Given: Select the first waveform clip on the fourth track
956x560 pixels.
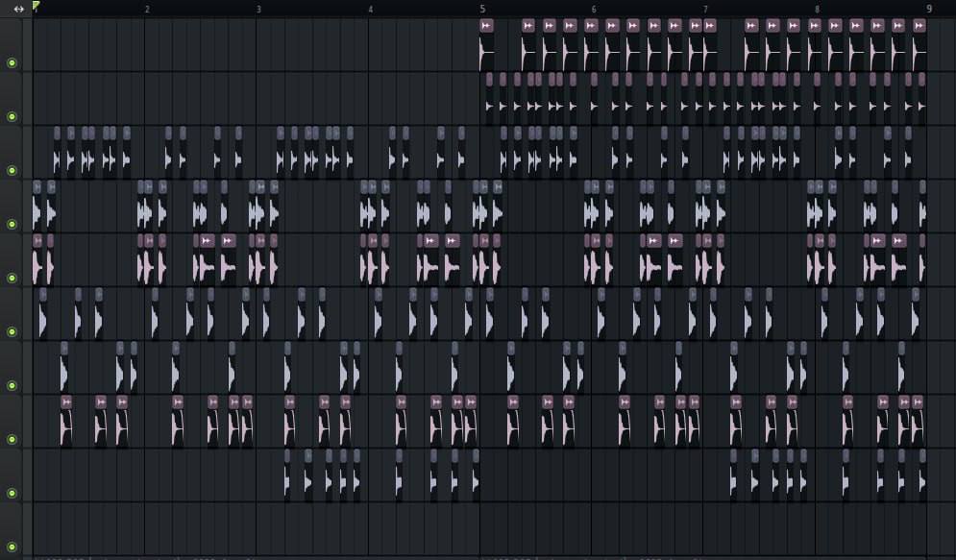Looking at the screenshot, I should (x=37, y=206).
